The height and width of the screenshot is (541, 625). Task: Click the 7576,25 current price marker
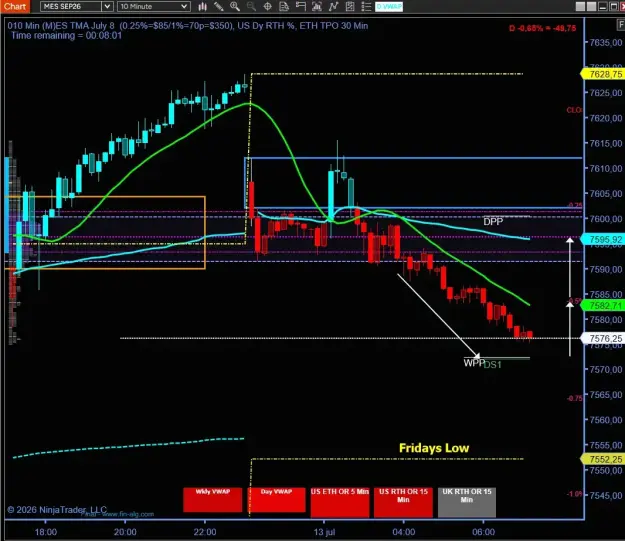tap(603, 338)
